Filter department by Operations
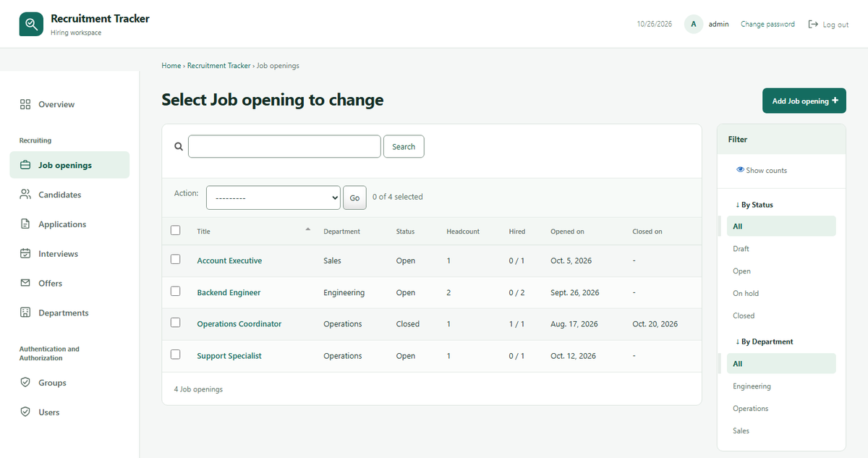 pos(781,409)
